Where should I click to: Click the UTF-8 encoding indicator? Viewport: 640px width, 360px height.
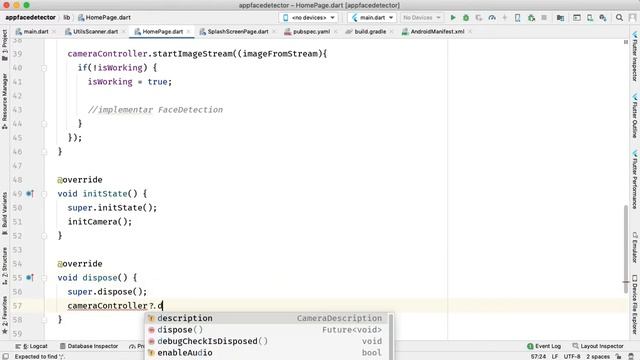[572, 356]
